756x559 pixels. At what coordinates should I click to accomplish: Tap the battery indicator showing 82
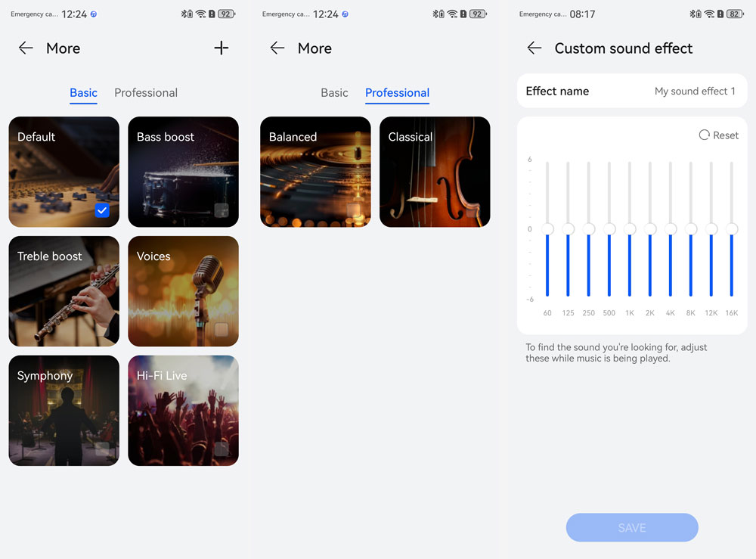[734, 14]
